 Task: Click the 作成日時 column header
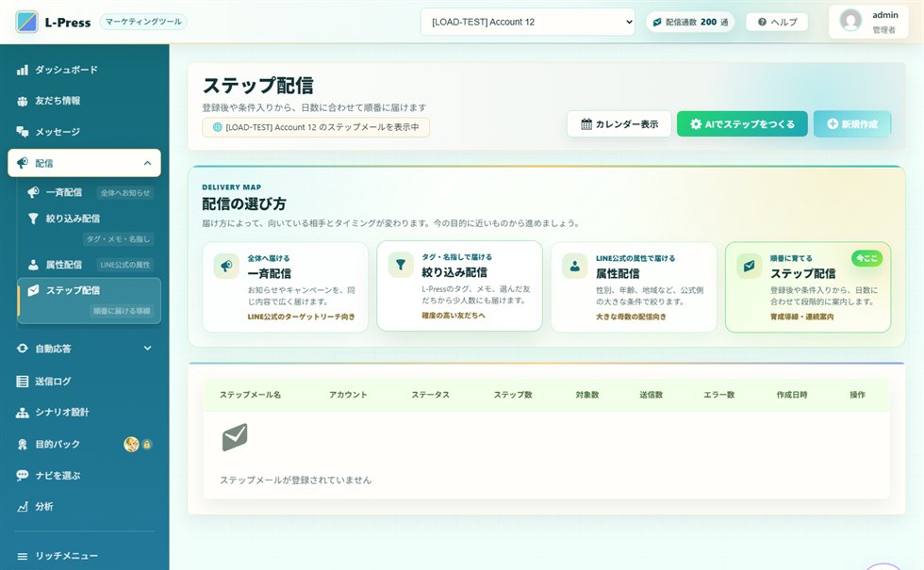pos(792,395)
